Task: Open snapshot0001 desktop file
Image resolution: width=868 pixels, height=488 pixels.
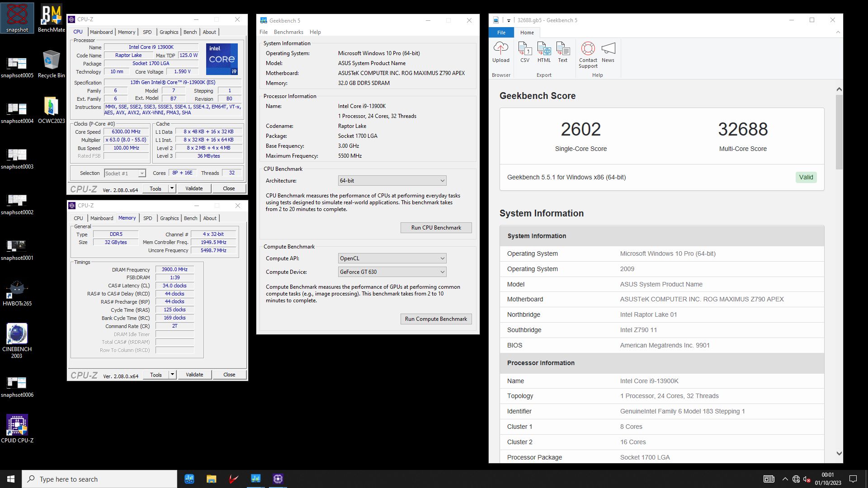Action: tap(17, 249)
